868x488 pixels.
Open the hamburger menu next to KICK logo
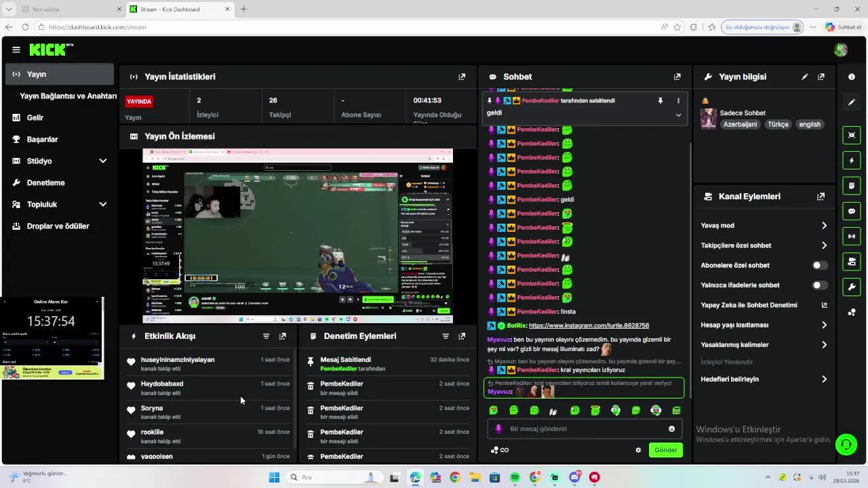[x=16, y=49]
